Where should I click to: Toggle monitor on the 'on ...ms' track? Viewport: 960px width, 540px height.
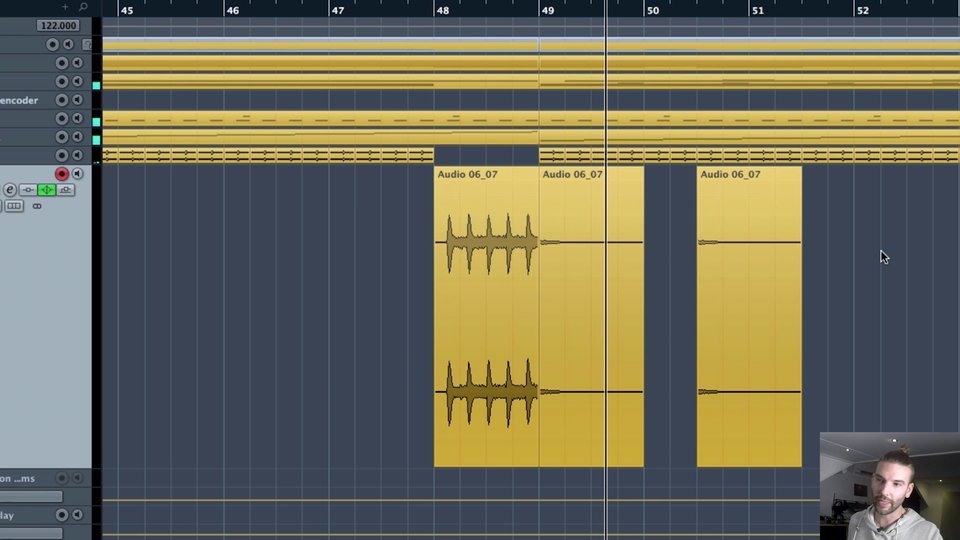point(77,478)
